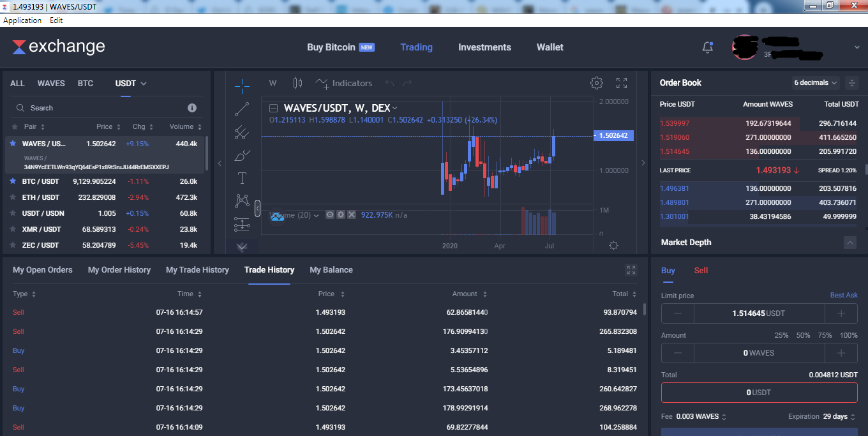Favorite the XMR/USDT pair star

point(13,229)
